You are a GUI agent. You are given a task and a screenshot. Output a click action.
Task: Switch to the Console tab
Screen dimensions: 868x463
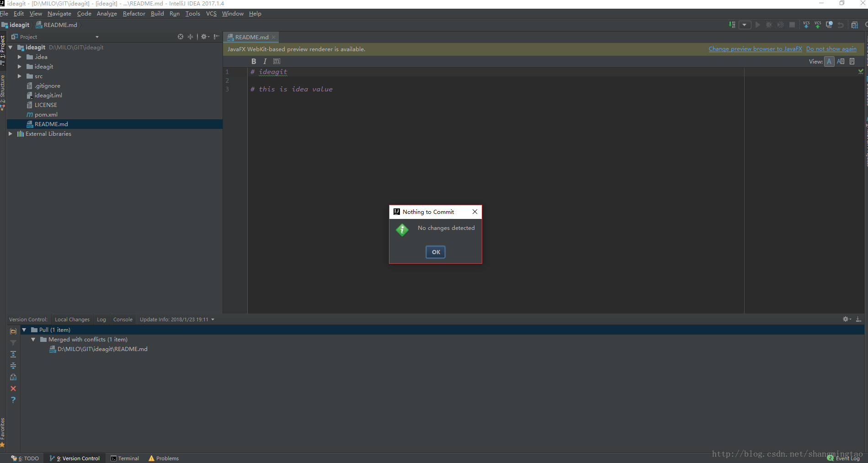(123, 319)
